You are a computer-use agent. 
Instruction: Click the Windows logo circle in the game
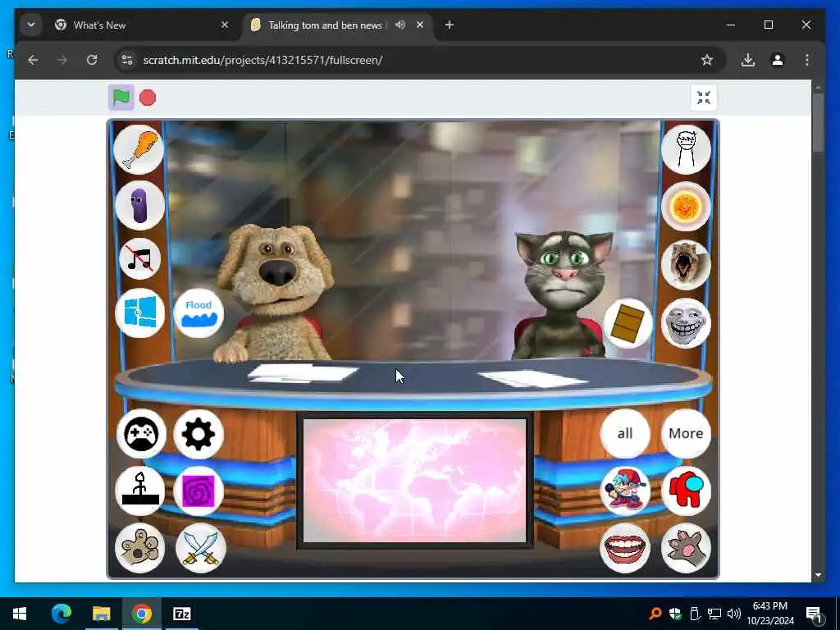pos(139,313)
